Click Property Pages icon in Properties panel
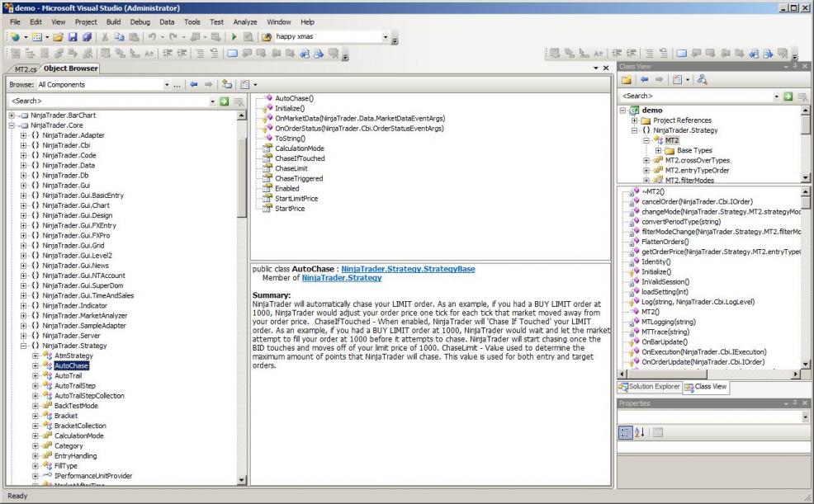 (x=658, y=432)
